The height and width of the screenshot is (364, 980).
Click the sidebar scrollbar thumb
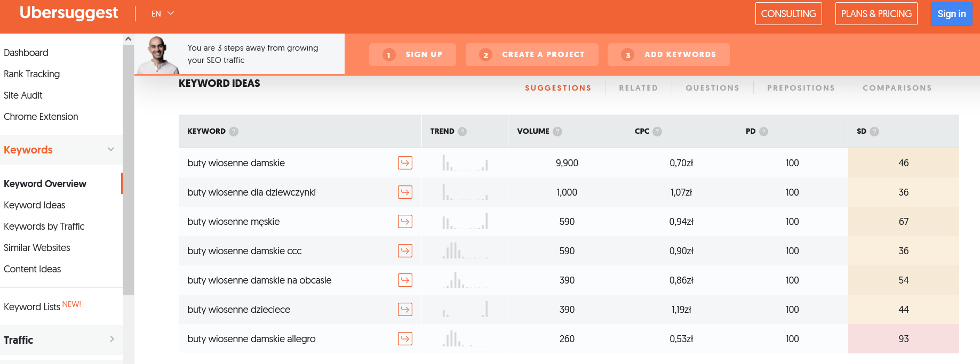click(x=128, y=169)
